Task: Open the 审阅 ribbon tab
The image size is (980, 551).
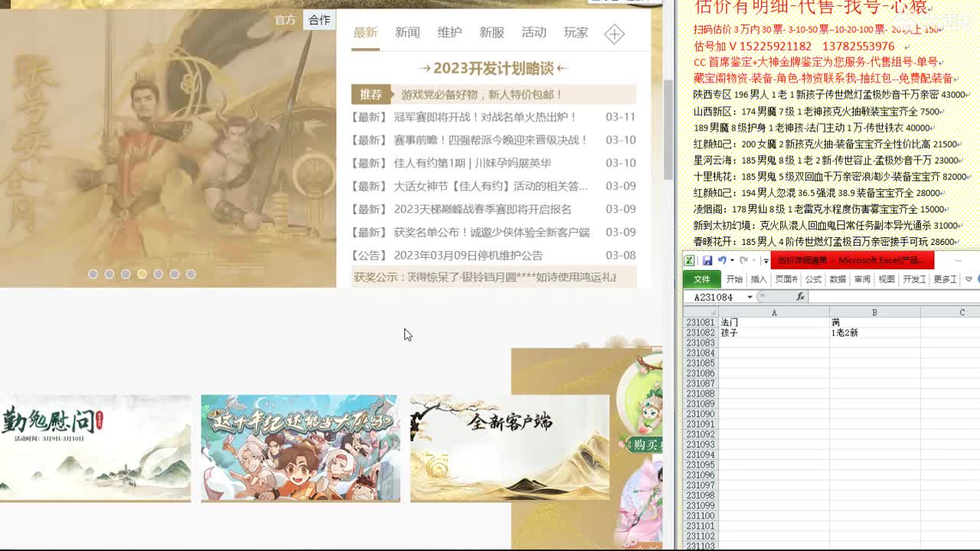Action: (862, 279)
